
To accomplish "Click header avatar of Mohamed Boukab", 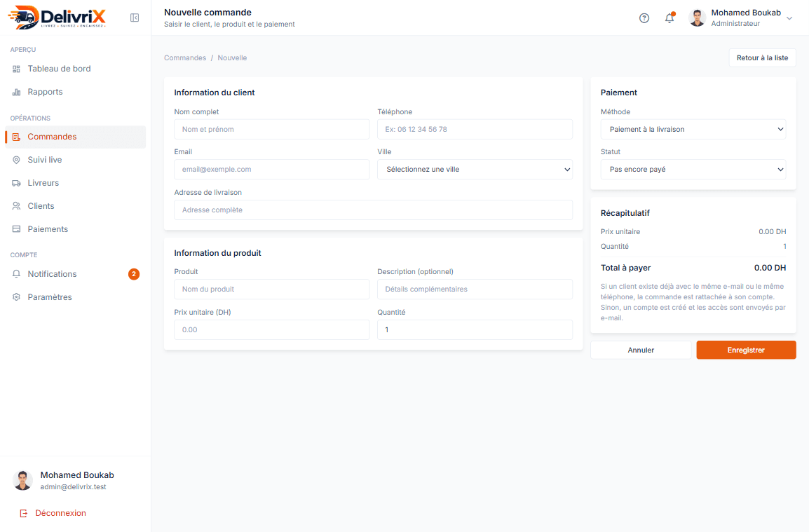I will point(697,18).
